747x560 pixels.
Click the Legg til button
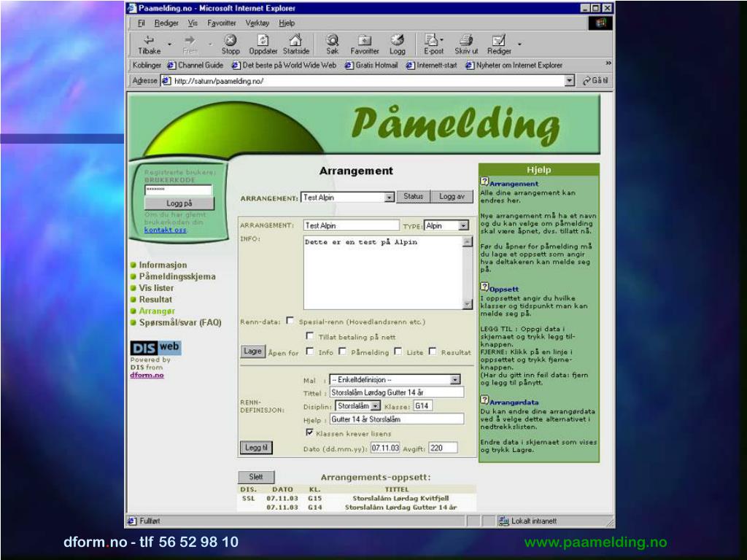256,448
